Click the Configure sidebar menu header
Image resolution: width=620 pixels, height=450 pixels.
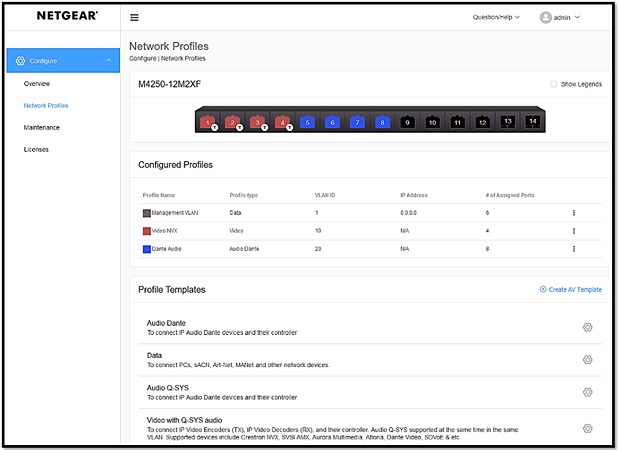(63, 61)
